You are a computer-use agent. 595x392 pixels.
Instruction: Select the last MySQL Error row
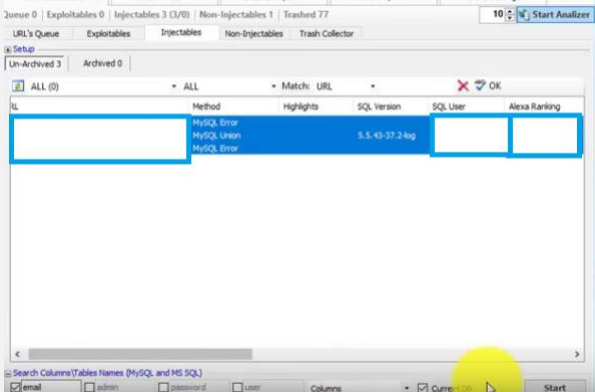(215, 148)
